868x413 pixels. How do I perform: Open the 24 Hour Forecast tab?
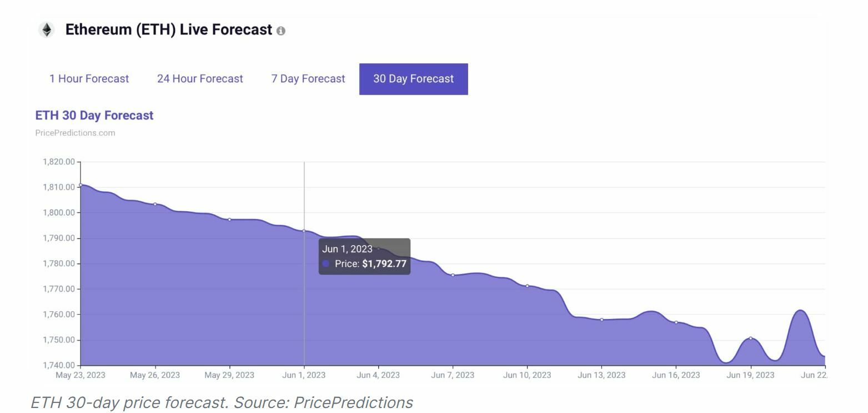[x=200, y=79]
